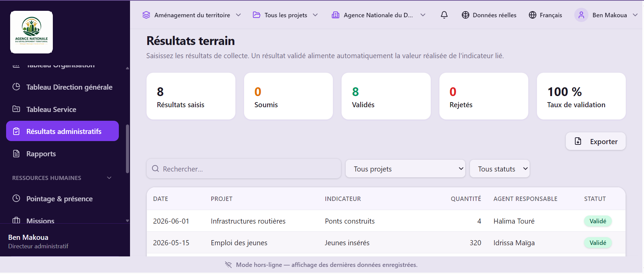Screen dimensions: 644x274
Task: Click the Validés count card
Action: pos(386,96)
